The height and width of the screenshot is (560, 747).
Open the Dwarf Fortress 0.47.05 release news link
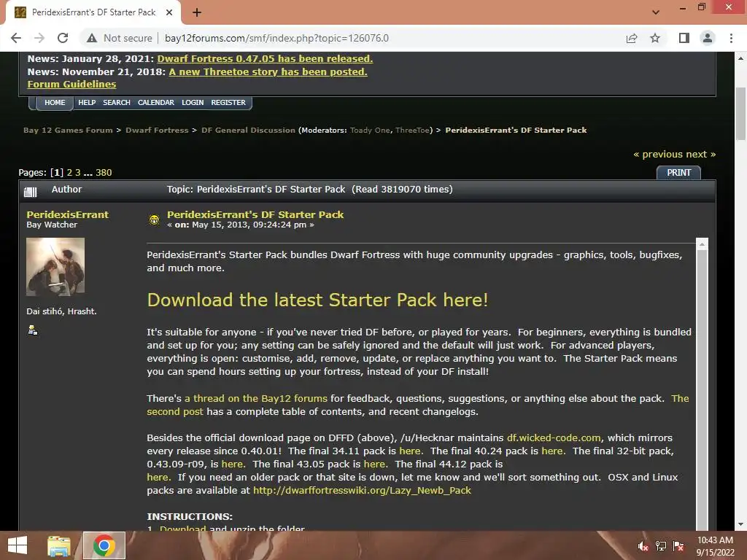pos(265,58)
